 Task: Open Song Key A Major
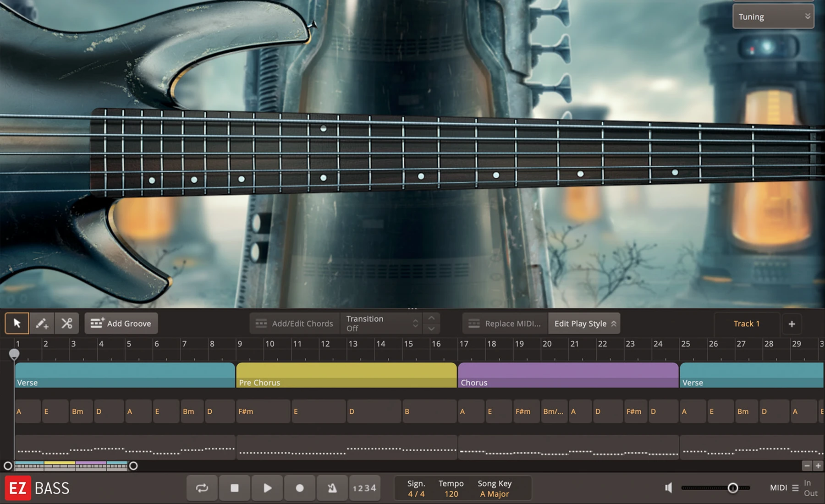(x=495, y=494)
